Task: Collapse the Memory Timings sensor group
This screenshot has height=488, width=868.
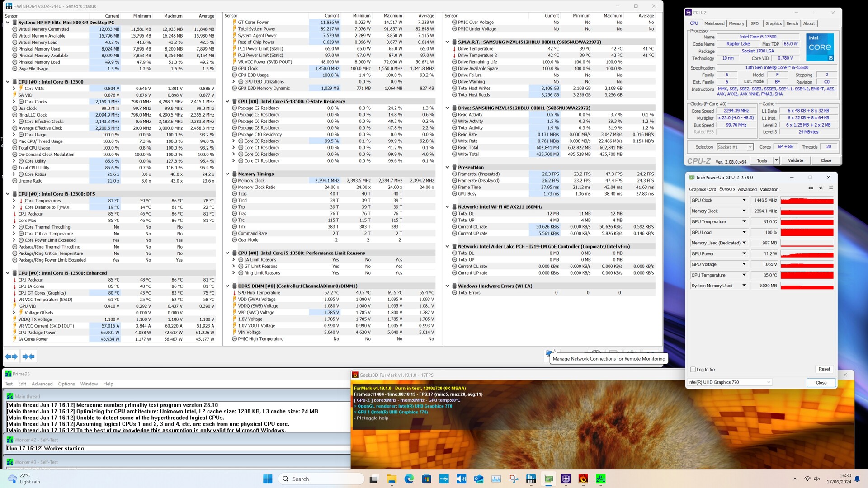Action: (x=228, y=174)
